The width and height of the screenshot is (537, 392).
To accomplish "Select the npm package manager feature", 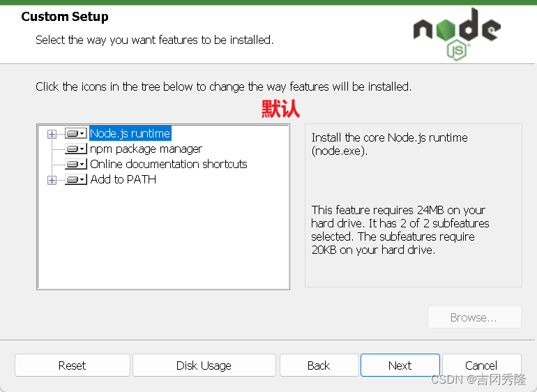I will point(146,149).
